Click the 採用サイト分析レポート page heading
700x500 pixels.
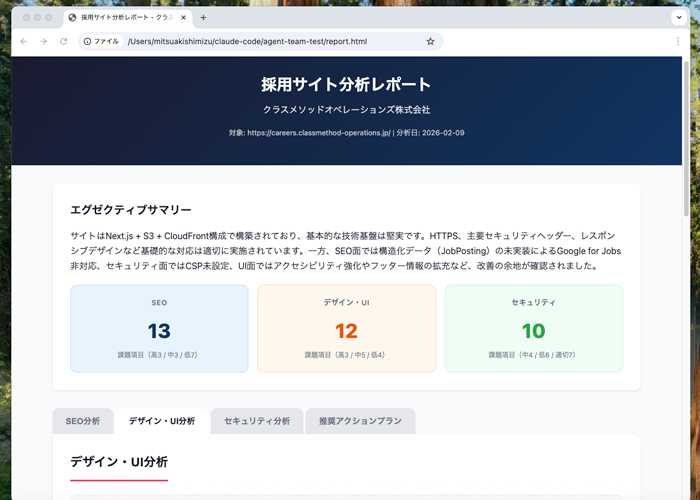[x=346, y=84]
